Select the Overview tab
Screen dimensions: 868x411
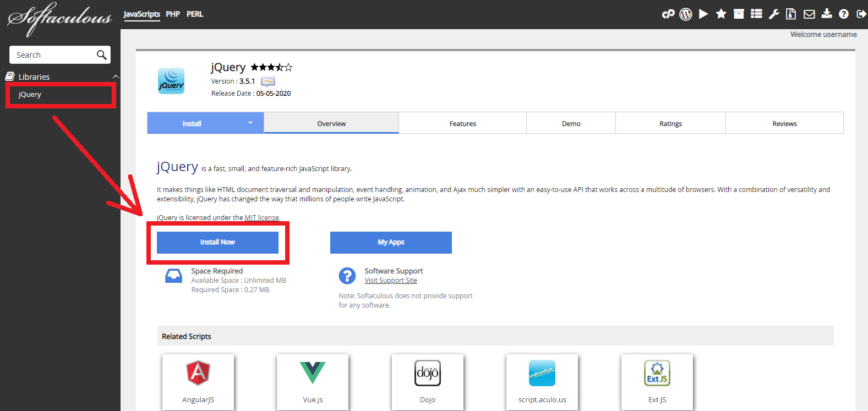[331, 123]
